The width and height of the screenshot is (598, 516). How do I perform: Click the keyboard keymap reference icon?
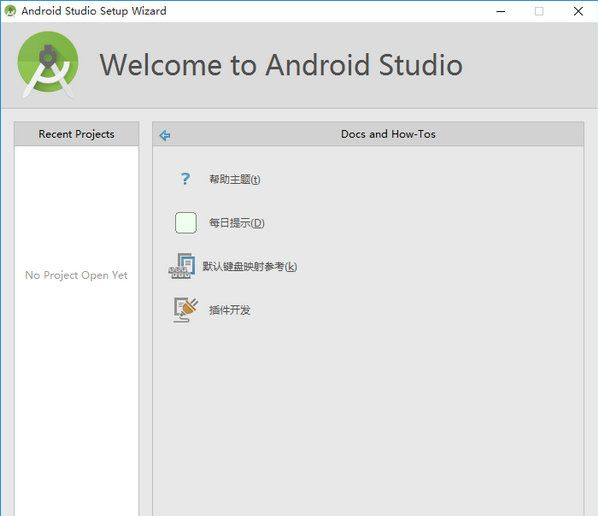(182, 266)
